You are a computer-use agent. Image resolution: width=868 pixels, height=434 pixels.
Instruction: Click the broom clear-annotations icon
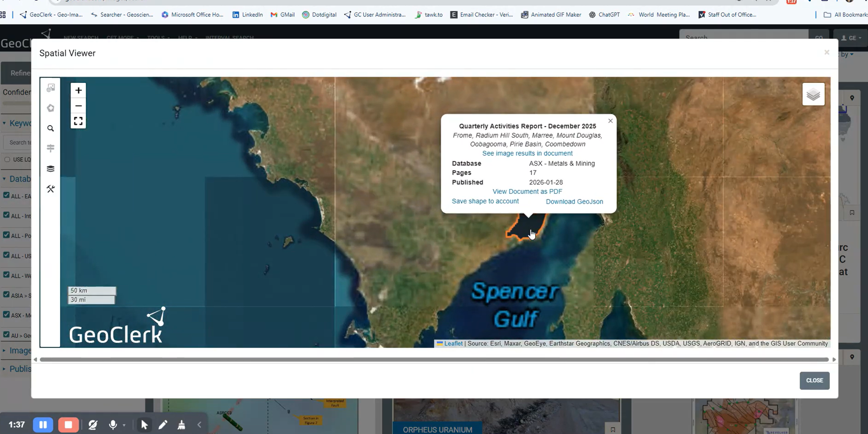point(182,425)
